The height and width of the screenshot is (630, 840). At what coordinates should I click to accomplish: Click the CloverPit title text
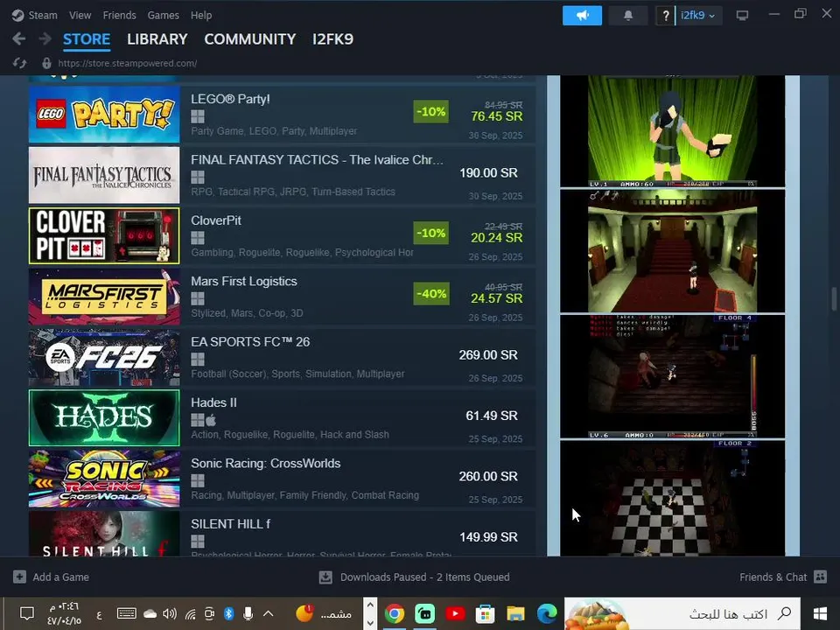pyautogui.click(x=216, y=220)
